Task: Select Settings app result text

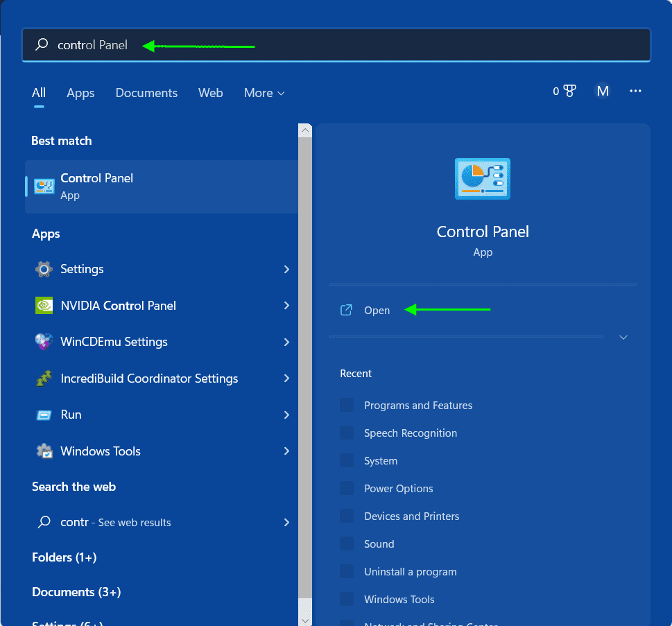Action: [82, 269]
